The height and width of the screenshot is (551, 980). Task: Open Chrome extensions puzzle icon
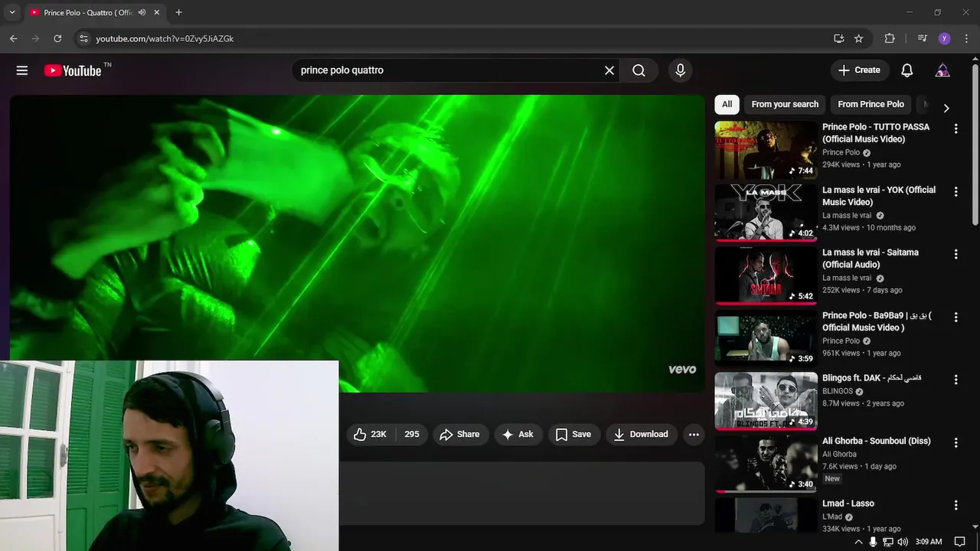coord(889,38)
